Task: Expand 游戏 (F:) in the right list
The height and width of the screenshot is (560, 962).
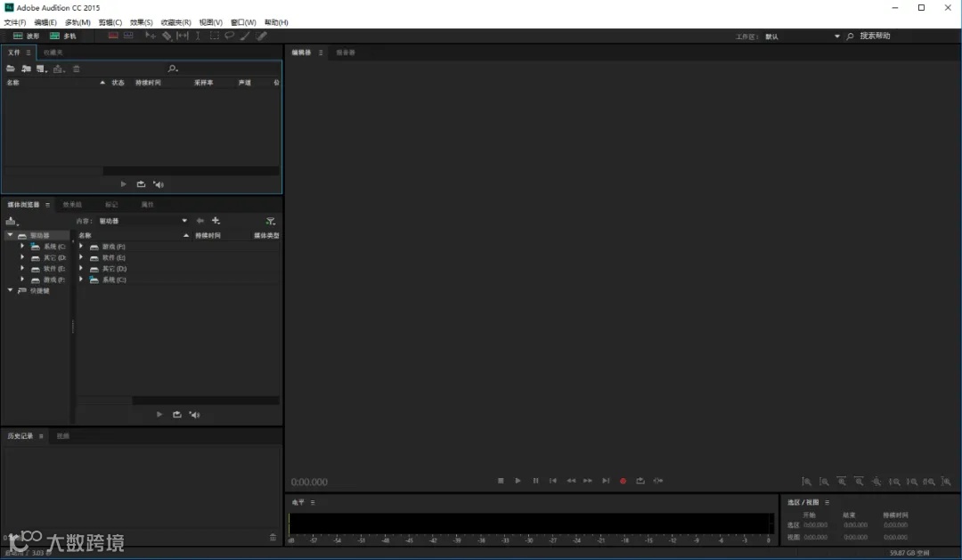Action: tap(81, 246)
